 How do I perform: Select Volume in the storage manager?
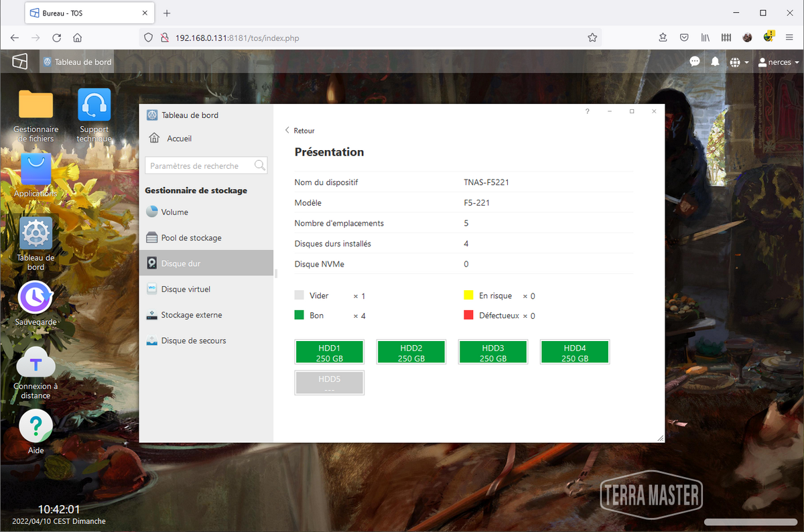click(206, 212)
